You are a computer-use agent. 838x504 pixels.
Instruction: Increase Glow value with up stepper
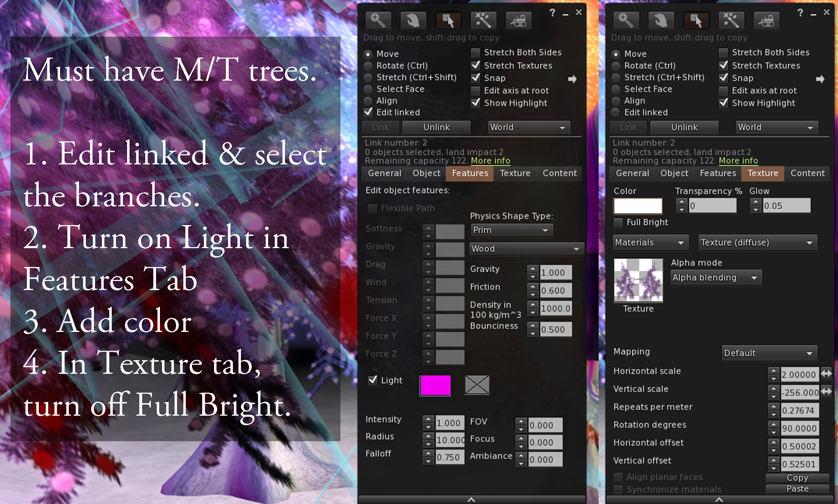tap(756, 202)
